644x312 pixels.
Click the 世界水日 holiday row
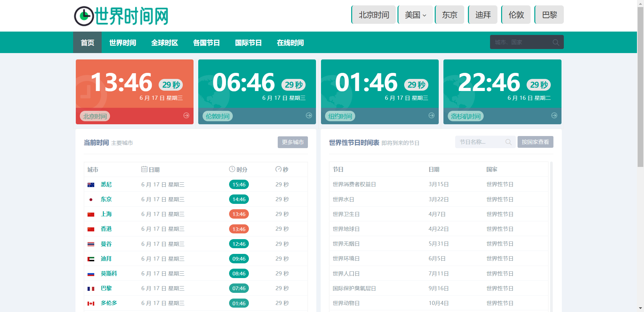pos(438,199)
